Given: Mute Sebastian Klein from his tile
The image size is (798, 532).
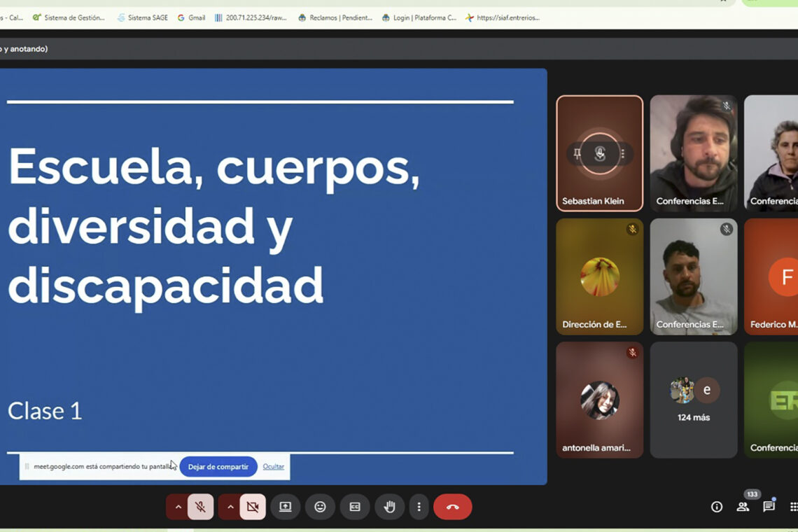Looking at the screenshot, I should (600, 154).
